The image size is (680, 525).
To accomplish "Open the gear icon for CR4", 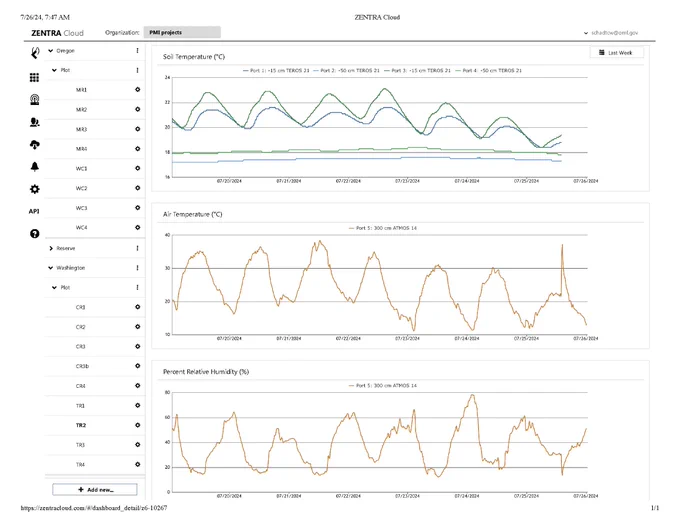I will tap(137, 385).
